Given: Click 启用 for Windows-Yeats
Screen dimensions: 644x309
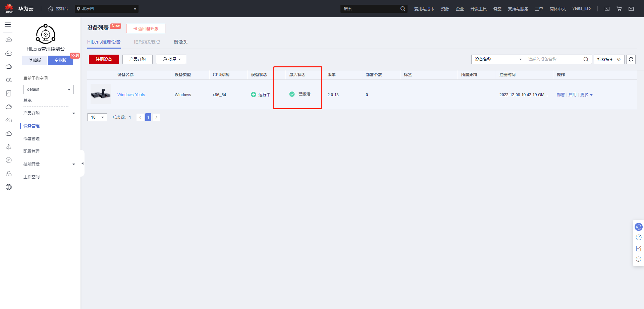Looking at the screenshot, I should click(573, 95).
